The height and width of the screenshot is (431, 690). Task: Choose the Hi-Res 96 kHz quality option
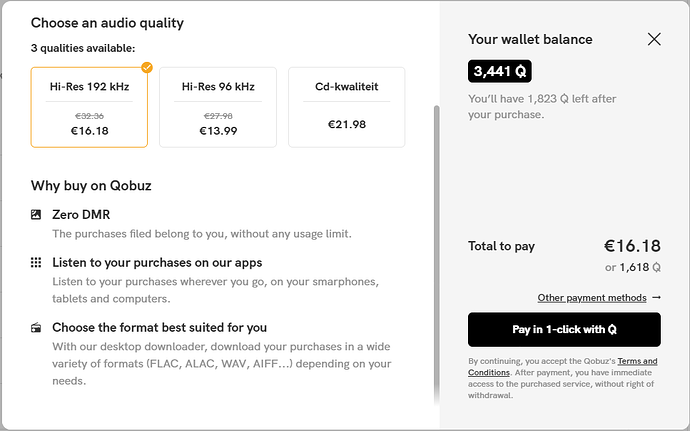[x=218, y=107]
